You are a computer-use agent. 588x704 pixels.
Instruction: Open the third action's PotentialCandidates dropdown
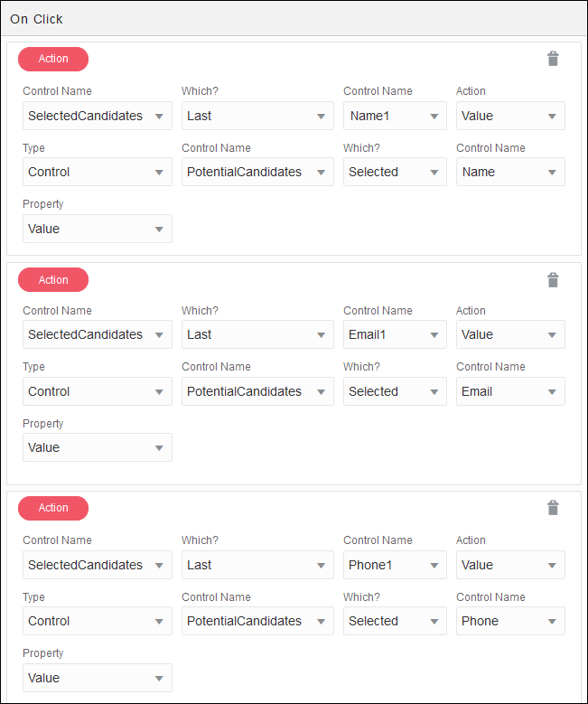[x=257, y=621]
